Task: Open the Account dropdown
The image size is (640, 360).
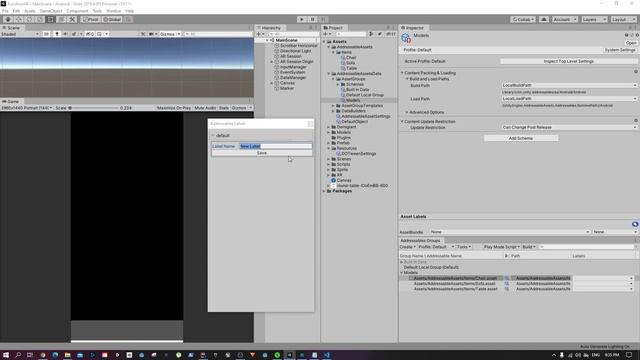Action: click(564, 20)
